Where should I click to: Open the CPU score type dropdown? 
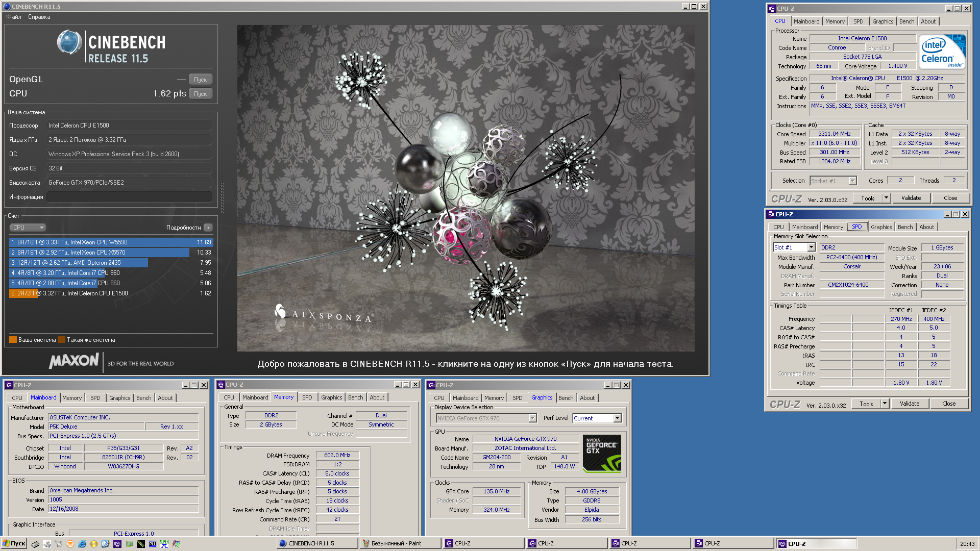(28, 228)
